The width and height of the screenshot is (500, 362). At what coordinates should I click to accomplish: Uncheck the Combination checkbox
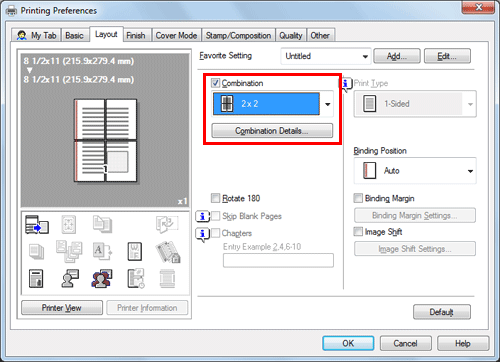pyautogui.click(x=215, y=83)
